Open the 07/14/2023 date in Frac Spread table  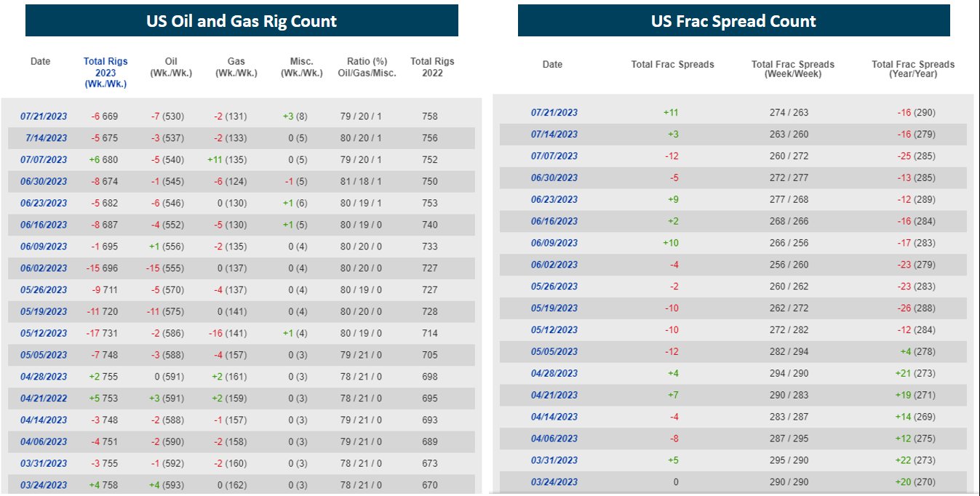pos(554,135)
